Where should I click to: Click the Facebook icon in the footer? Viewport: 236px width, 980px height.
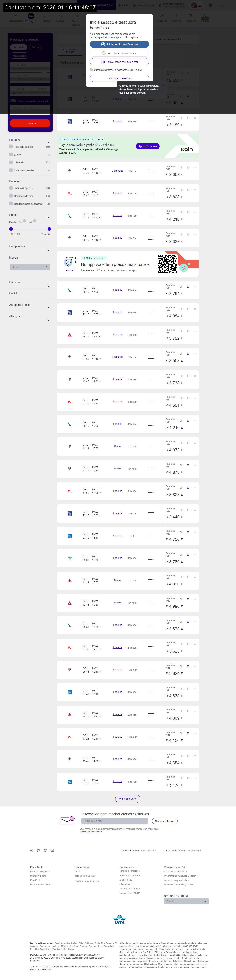[32, 850]
